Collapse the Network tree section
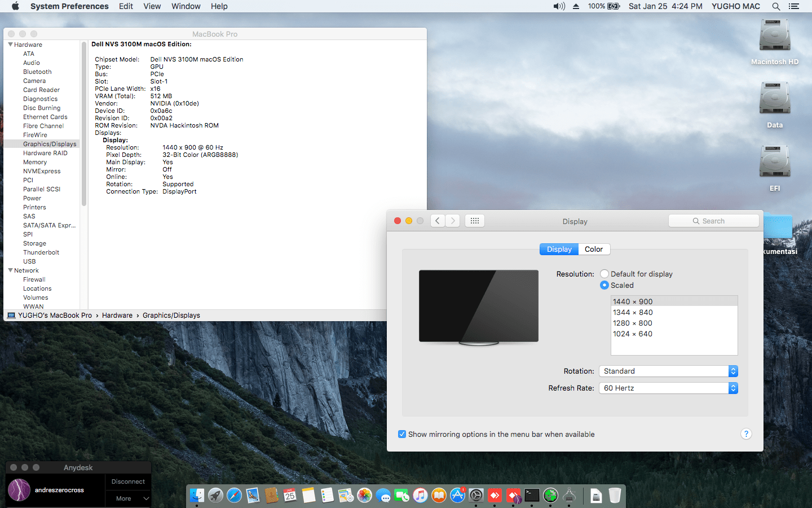The width and height of the screenshot is (812, 508). [x=10, y=270]
